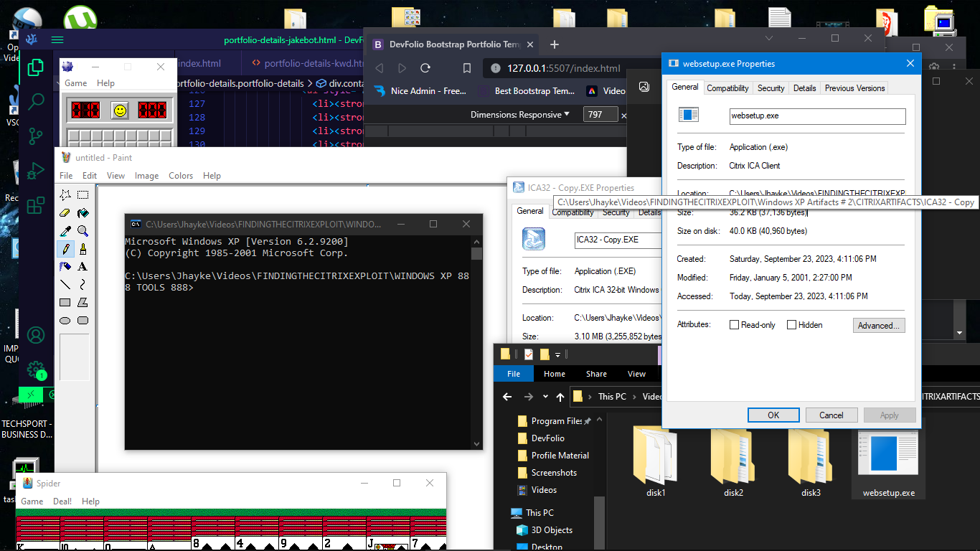Click the Minesweeper smiley face button

120,110
